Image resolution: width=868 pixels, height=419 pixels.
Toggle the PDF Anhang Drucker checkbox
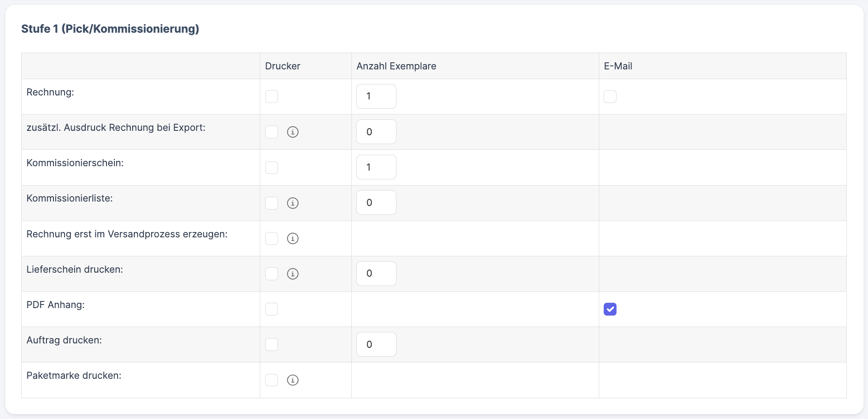tap(271, 309)
